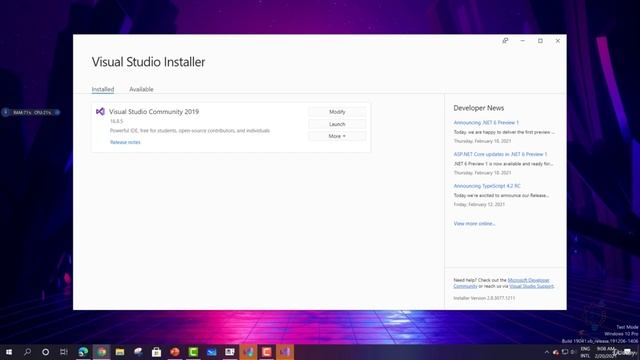640x360 pixels.
Task: Open Task View in the taskbar
Action: (64, 352)
